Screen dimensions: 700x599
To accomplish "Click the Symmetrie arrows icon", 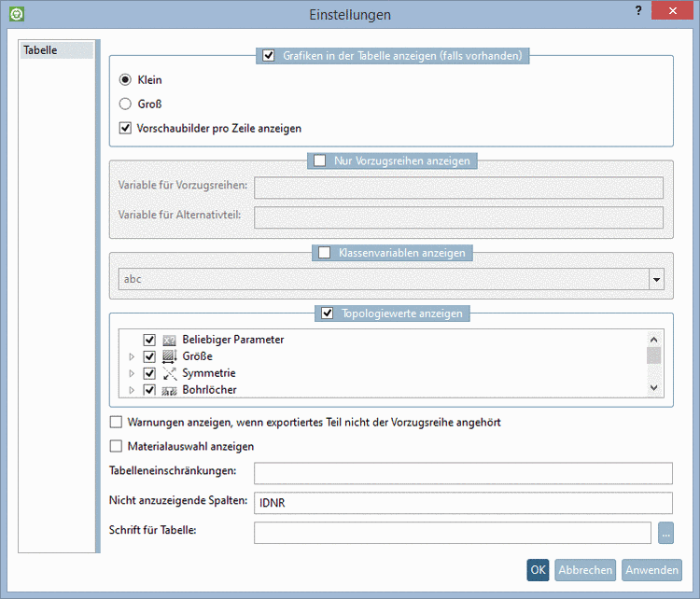I will click(x=169, y=373).
